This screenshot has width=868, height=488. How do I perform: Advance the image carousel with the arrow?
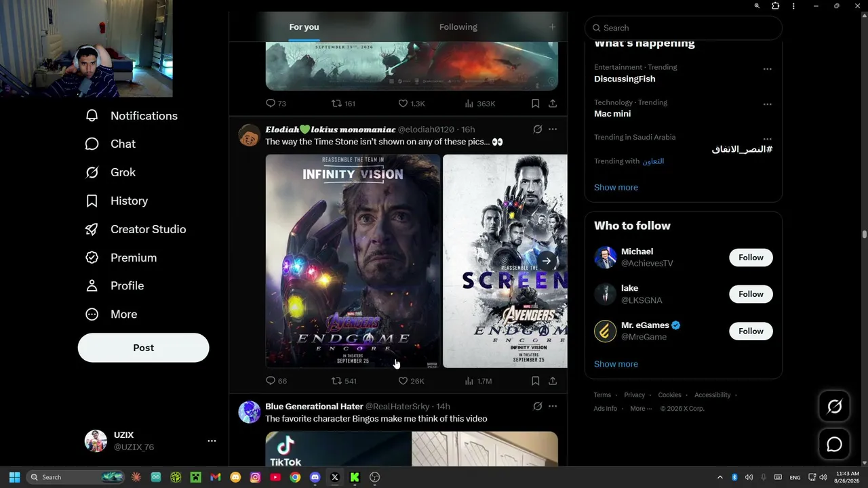click(547, 261)
